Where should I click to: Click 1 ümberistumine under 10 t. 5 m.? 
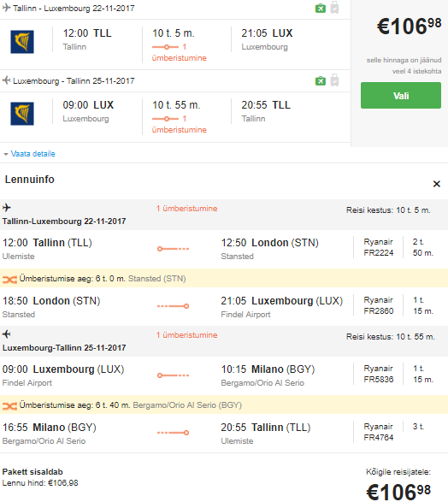pyautogui.click(x=180, y=52)
